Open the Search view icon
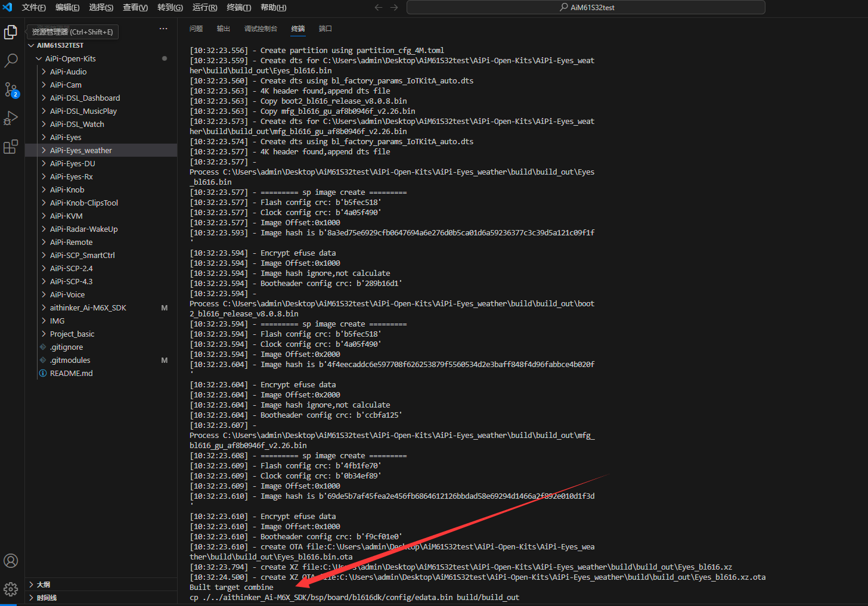The image size is (868, 606). (11, 60)
